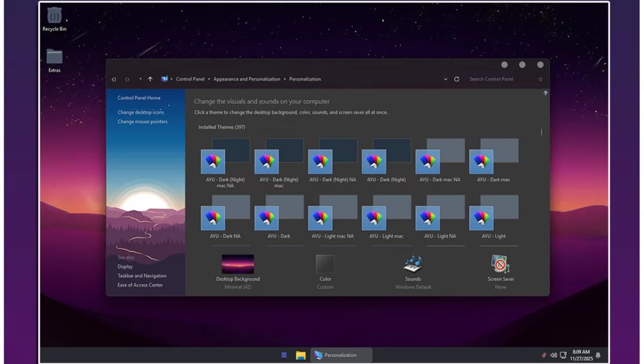
Task: Open the Screen Saver settings icon
Action: click(501, 263)
